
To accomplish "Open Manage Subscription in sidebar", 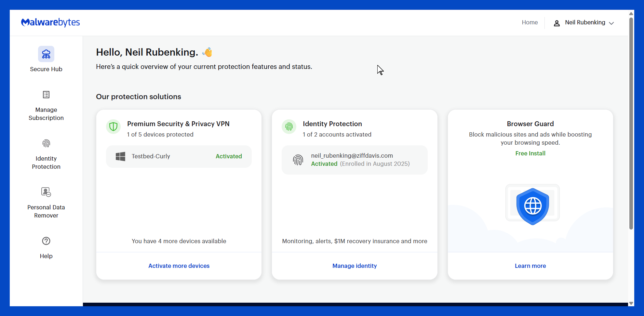I will click(x=46, y=114).
